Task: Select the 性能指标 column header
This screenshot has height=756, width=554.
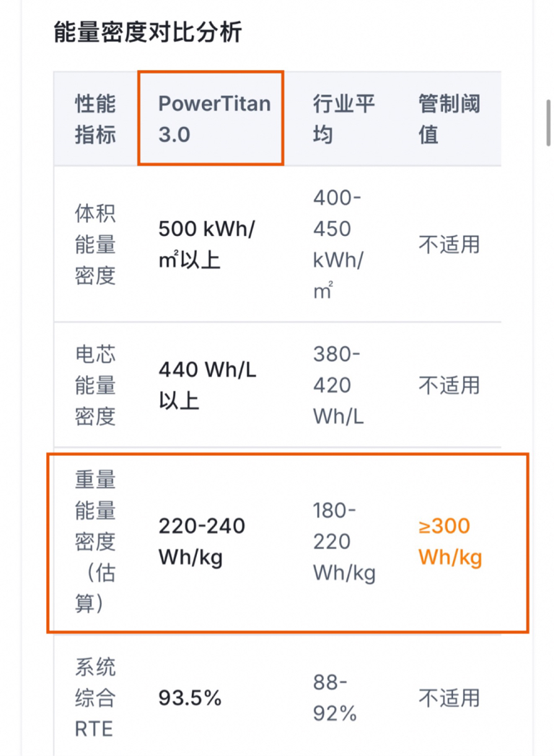Action: click(95, 119)
